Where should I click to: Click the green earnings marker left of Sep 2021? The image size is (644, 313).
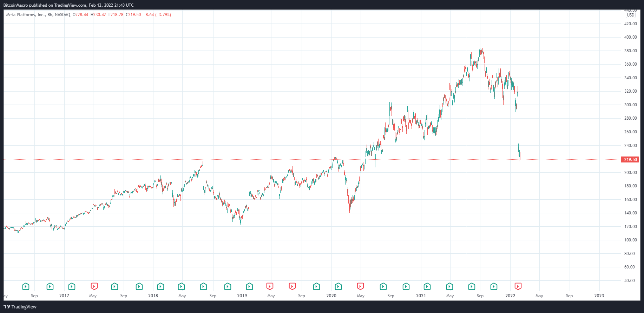pyautogui.click(x=472, y=286)
